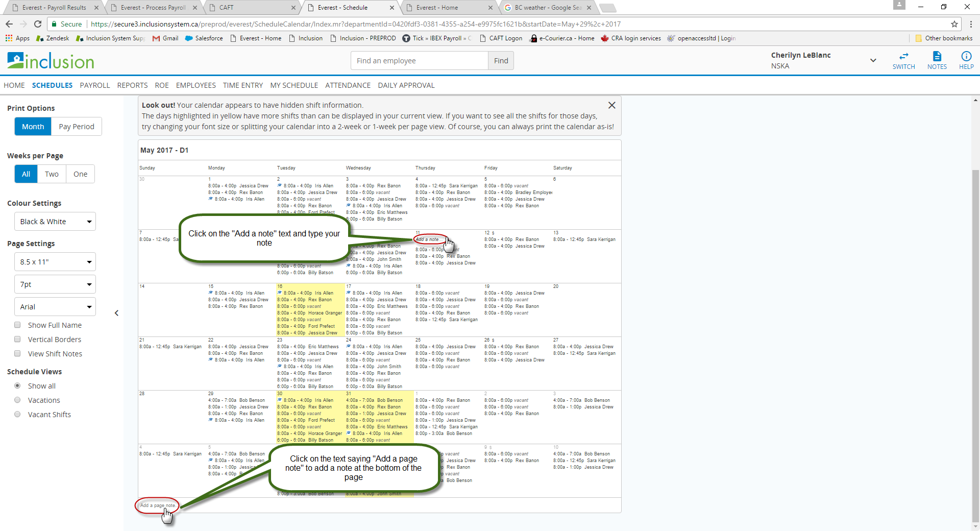Click the Find an employee search field
This screenshot has height=531, width=980.
point(420,61)
